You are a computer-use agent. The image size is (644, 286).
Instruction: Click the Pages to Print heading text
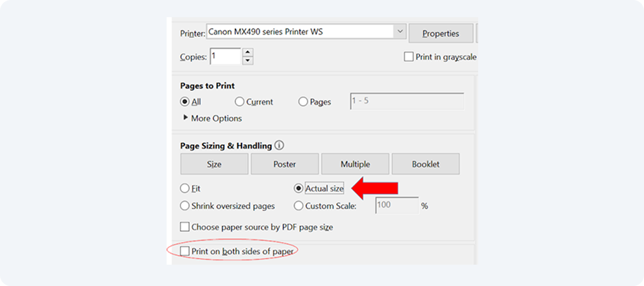point(207,86)
